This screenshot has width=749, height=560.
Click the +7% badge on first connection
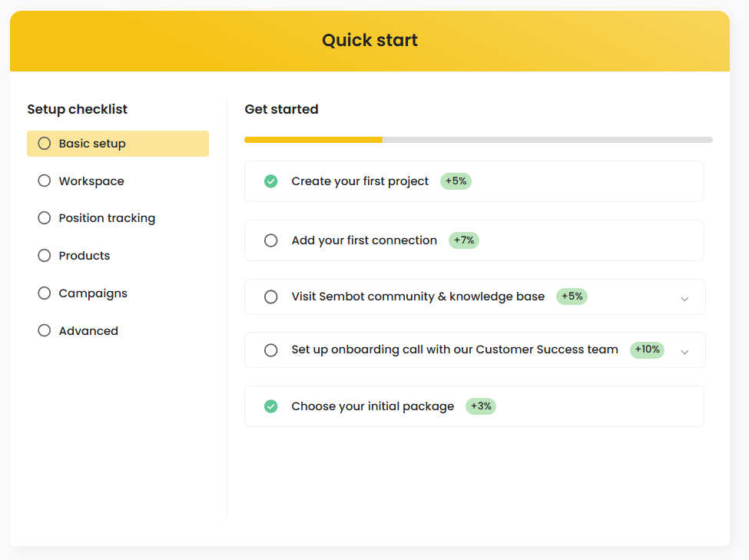click(x=464, y=240)
